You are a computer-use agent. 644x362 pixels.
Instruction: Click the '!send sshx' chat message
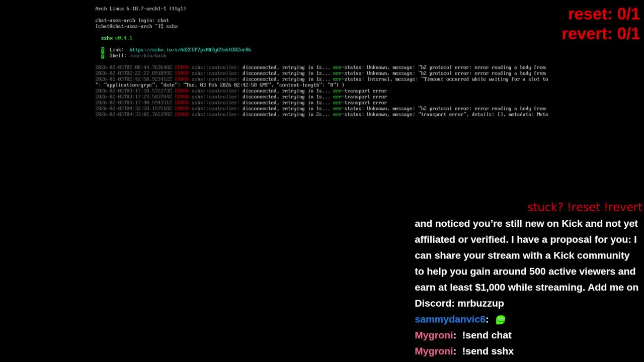point(488,351)
